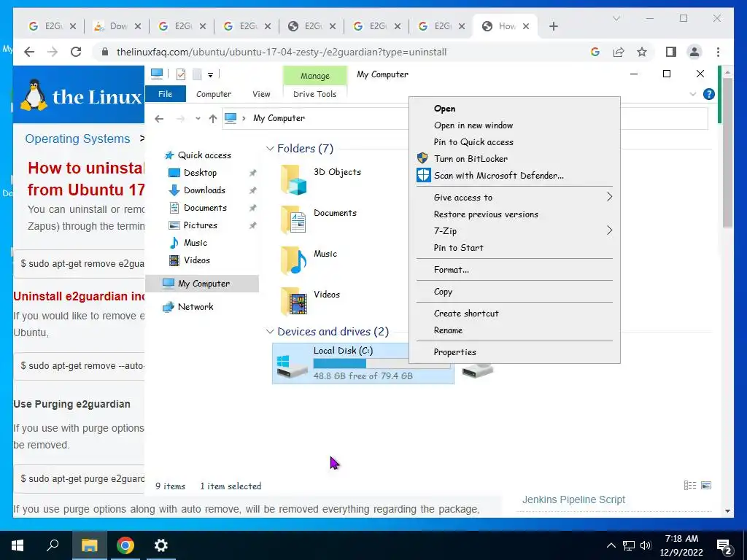Click the Chrome address bar URL
The image size is (747, 560).
pyautogui.click(x=281, y=52)
